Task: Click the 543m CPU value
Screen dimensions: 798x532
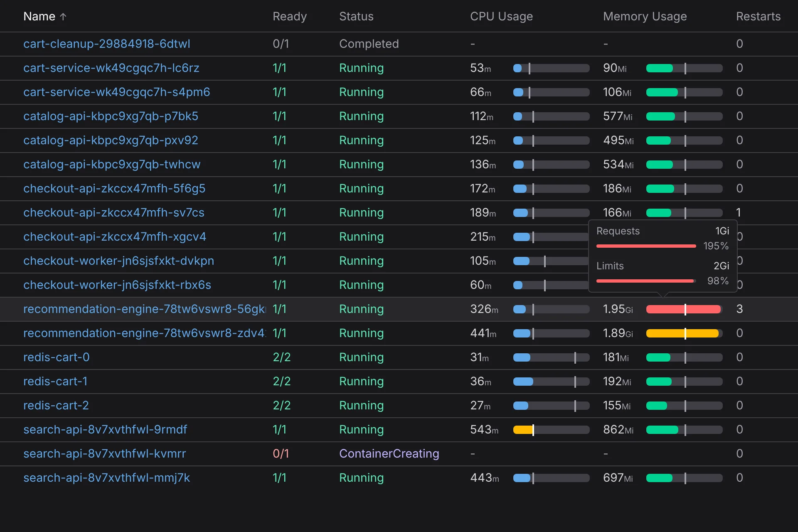Action: click(484, 429)
